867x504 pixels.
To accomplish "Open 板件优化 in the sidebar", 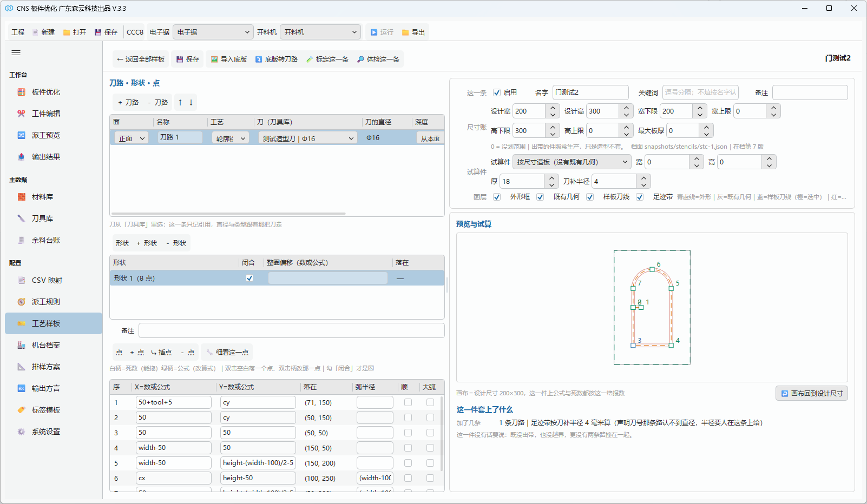I will (x=54, y=92).
